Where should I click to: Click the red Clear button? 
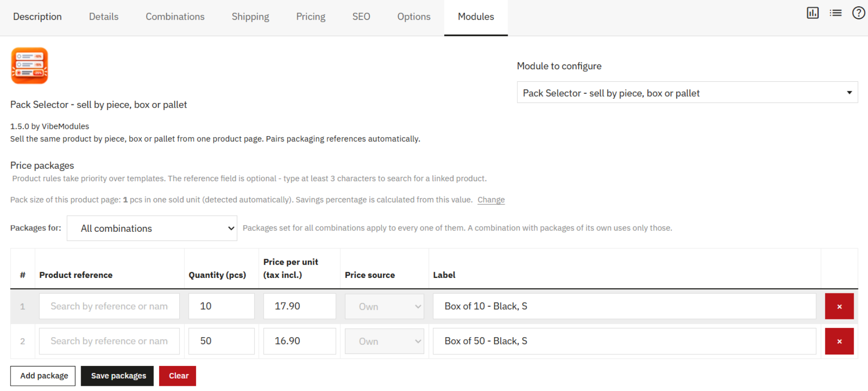click(178, 376)
